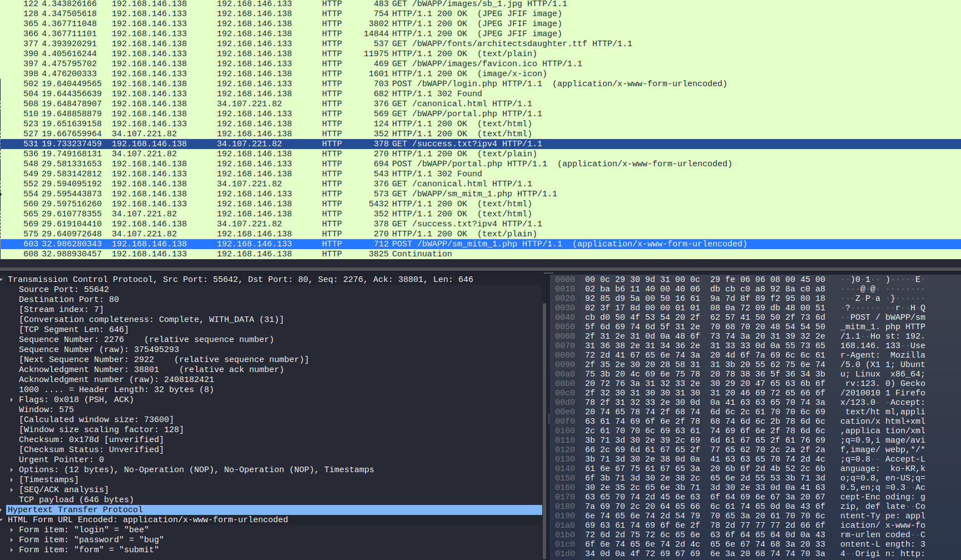Select packet 504 HTTP/1.1 302 Found
The width and height of the screenshot is (961, 560).
click(481, 93)
